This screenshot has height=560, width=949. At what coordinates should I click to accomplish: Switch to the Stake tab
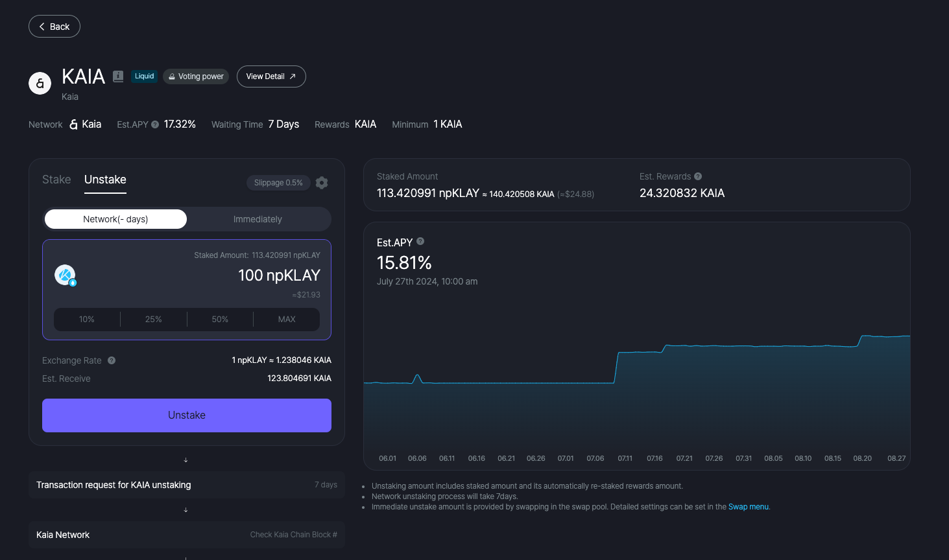click(x=56, y=180)
